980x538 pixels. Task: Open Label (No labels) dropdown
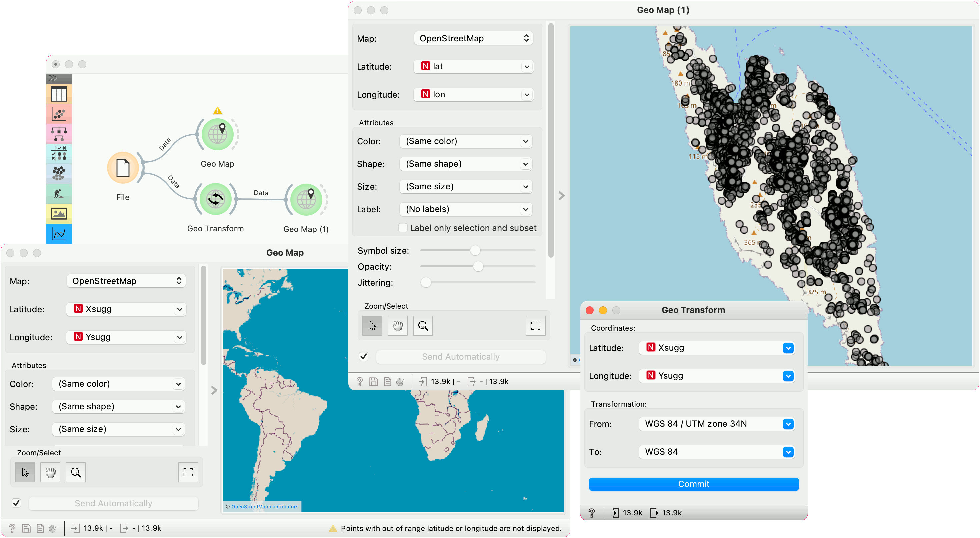coord(466,209)
